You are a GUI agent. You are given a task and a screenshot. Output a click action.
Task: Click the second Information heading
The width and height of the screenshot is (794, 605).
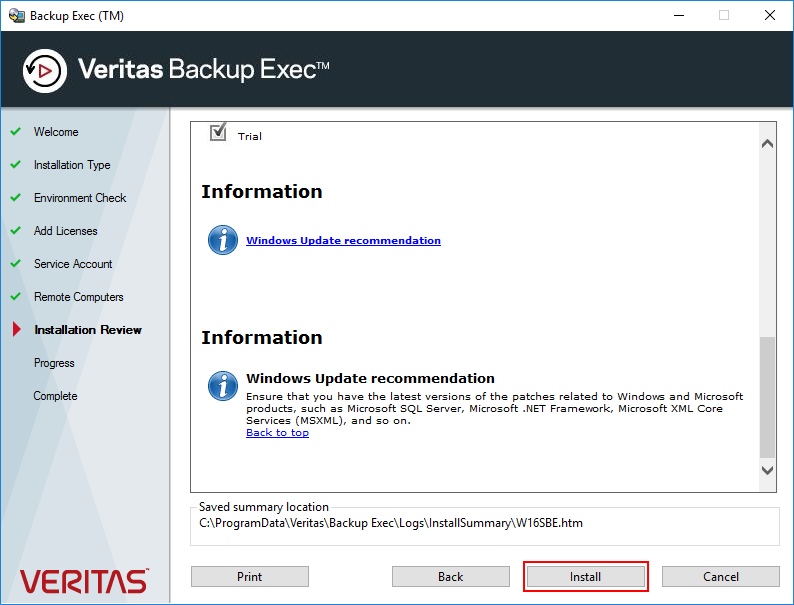(x=262, y=338)
